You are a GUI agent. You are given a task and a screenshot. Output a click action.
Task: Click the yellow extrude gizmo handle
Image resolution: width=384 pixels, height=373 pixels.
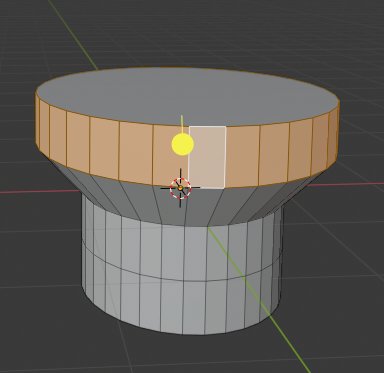pos(183,144)
